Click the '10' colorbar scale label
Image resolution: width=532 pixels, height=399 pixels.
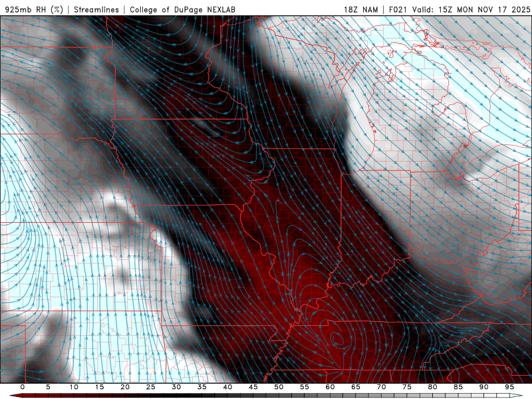pyautogui.click(x=74, y=387)
